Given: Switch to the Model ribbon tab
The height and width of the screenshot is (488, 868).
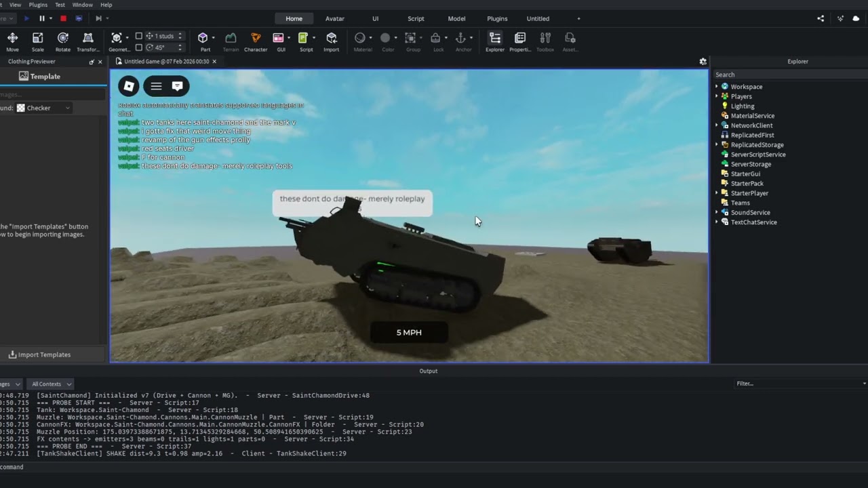Looking at the screenshot, I should 456,18.
